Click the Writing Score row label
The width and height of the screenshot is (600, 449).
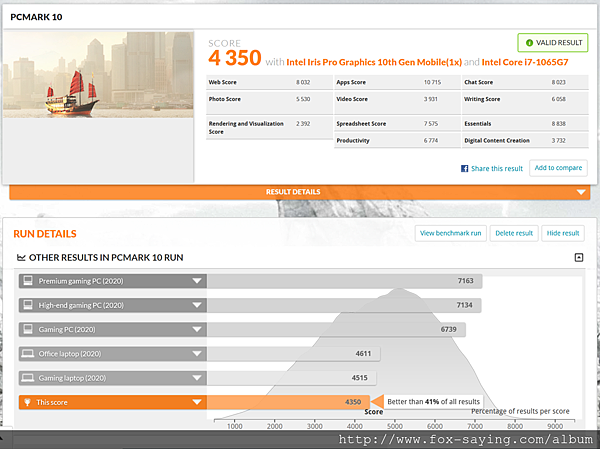(482, 99)
